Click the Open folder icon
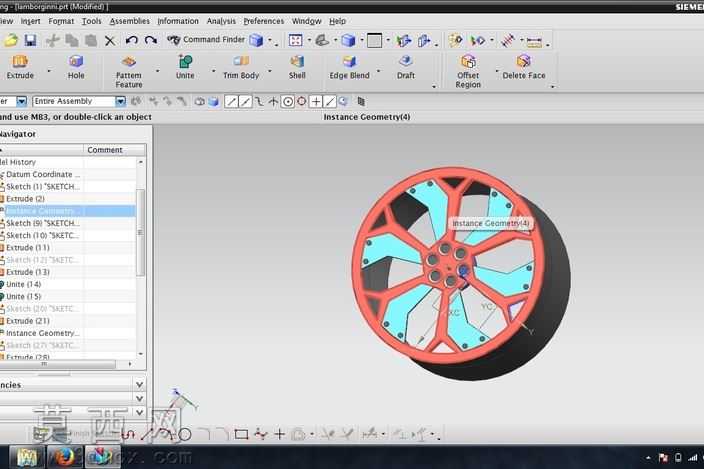This screenshot has width=704, height=469. (11, 40)
